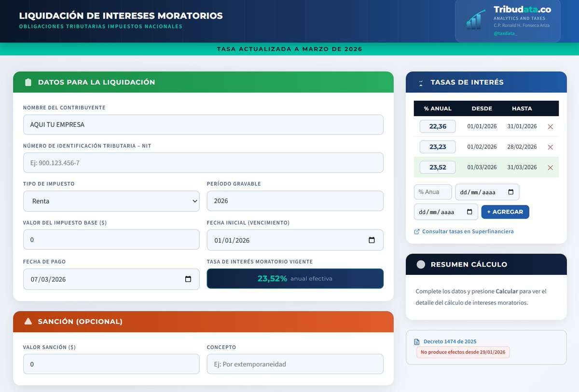The width and height of the screenshot is (579, 392).
Task: Open calendar picker in second new-rate date field
Action: click(469, 212)
